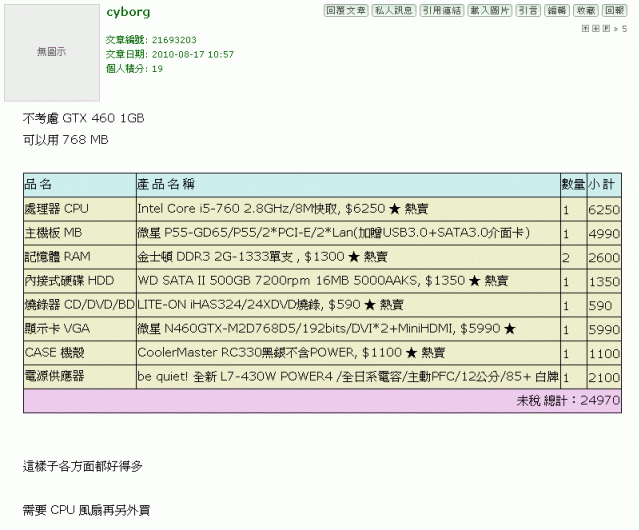
Task: Click the CASE 機殼 row label
Action: coord(80,353)
